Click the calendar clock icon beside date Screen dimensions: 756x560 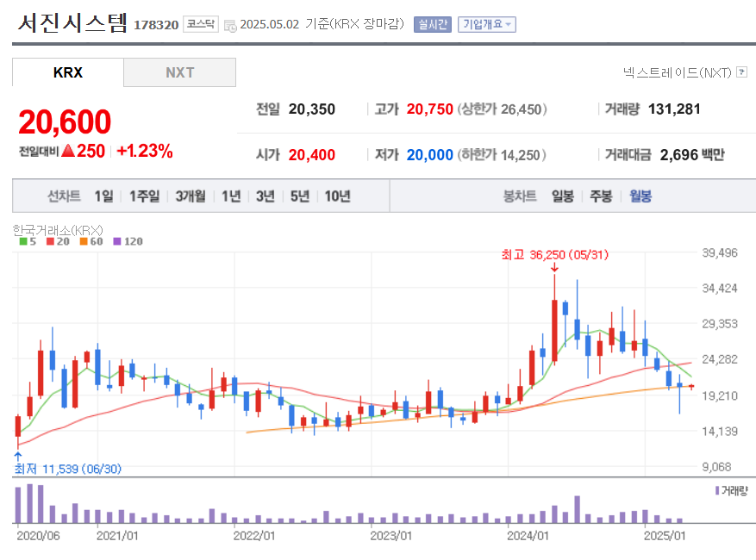point(230,26)
